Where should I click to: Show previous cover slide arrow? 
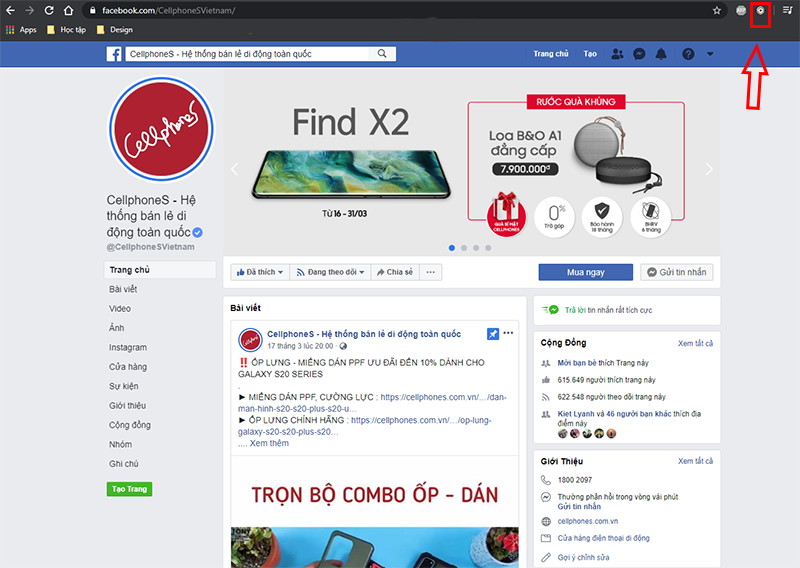[x=234, y=169]
